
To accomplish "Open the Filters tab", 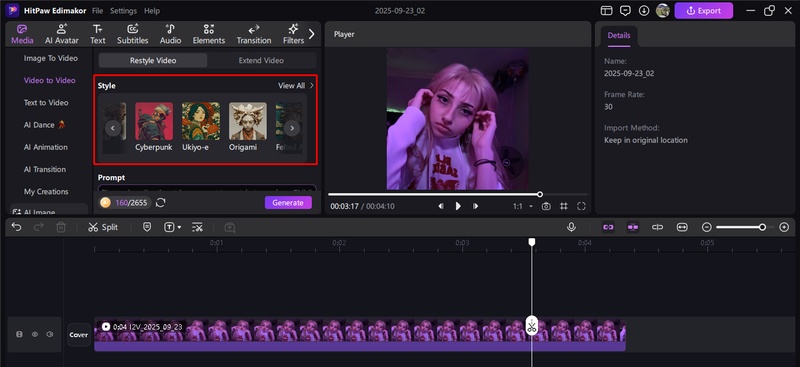I will pyautogui.click(x=293, y=34).
